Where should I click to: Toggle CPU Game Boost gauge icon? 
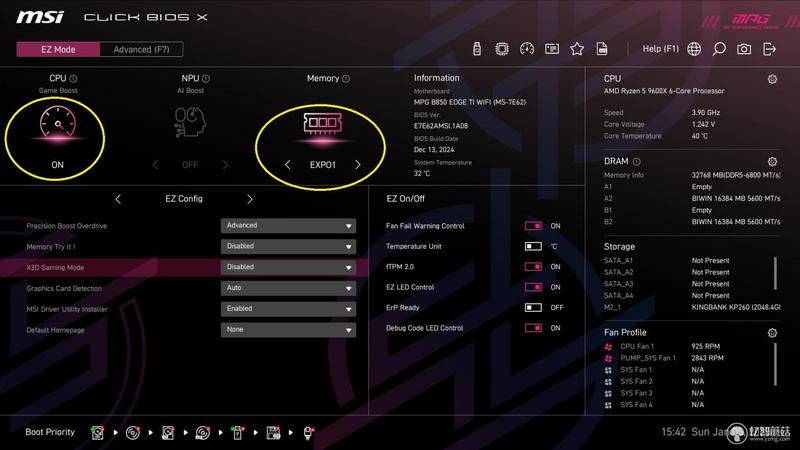coord(58,123)
